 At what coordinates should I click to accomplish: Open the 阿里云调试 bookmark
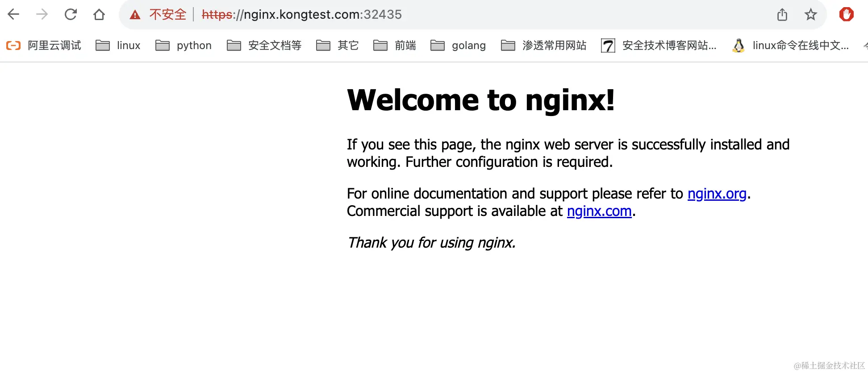44,46
